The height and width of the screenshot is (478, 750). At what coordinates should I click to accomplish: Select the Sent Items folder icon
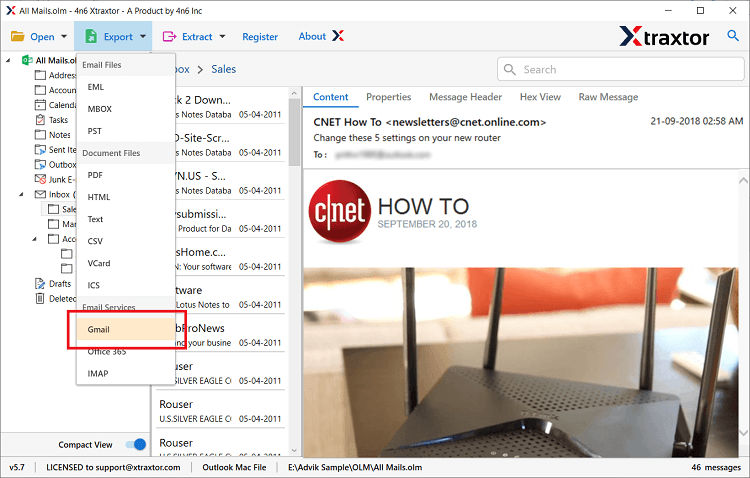click(40, 149)
